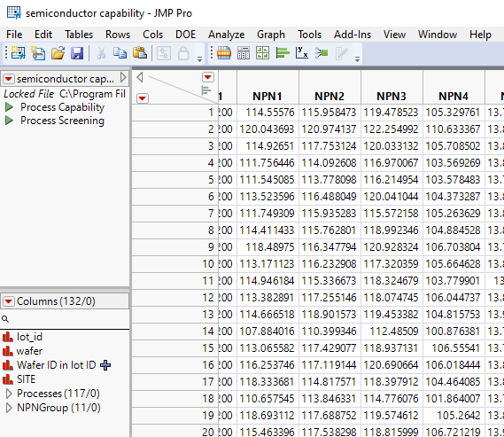Open first toolbar overflow dropdown arrow
Viewport: 504px width, 437px height.
click(x=199, y=59)
